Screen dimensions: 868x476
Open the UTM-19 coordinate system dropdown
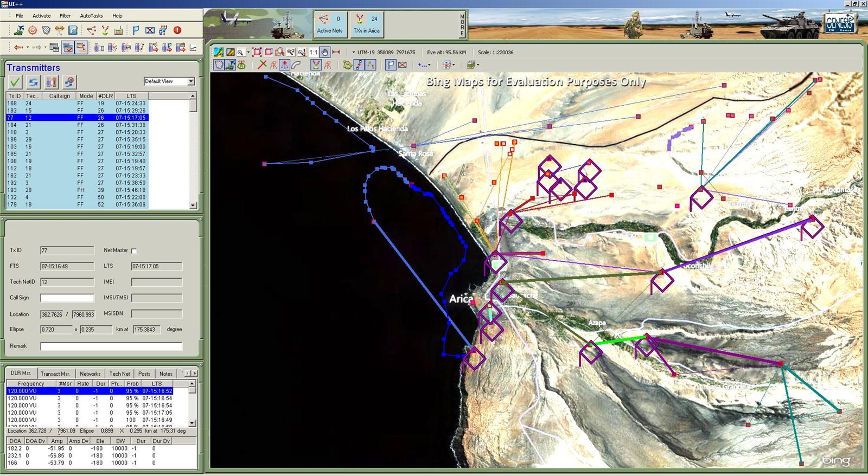354,53
